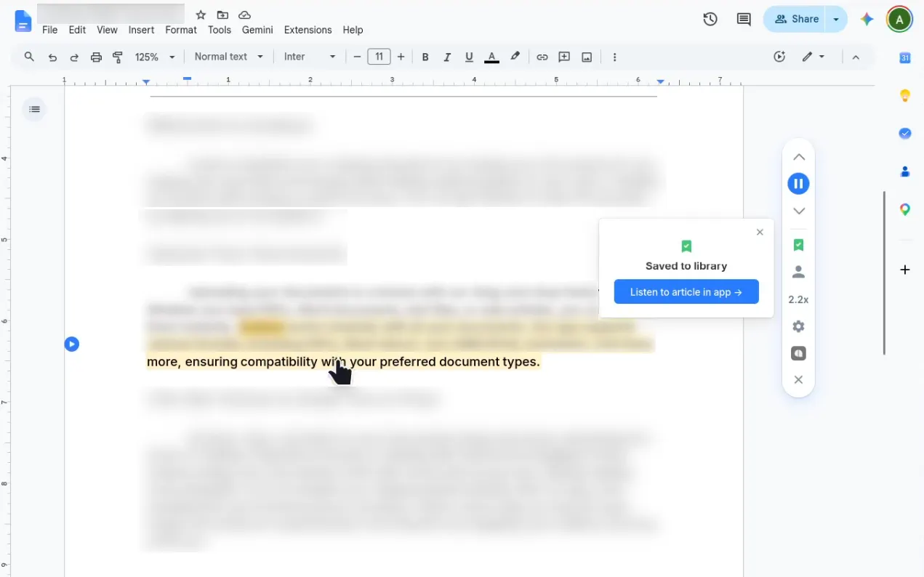Open editing mode pencil dropdown
The width and height of the screenshot is (924, 577).
(x=813, y=57)
